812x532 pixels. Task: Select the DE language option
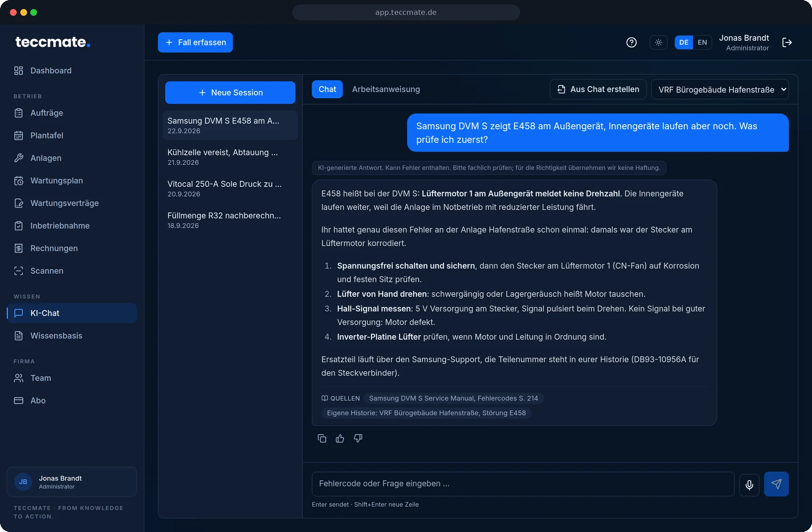(684, 42)
